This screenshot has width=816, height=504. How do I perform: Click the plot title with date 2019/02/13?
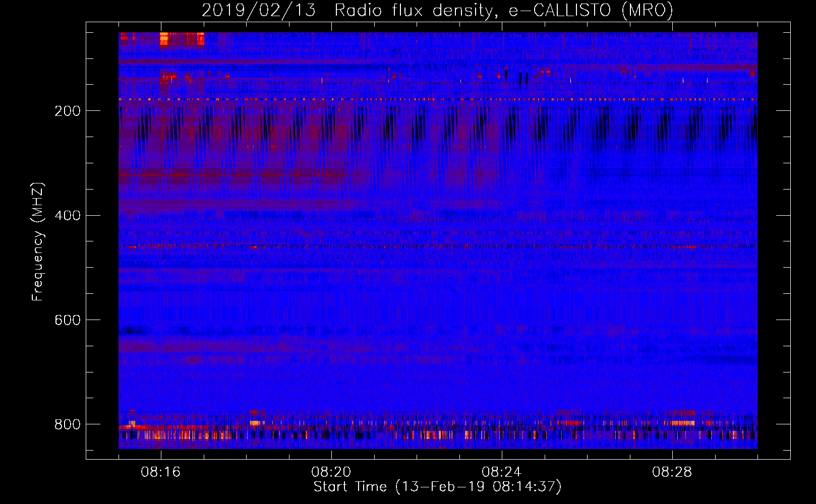(x=437, y=11)
